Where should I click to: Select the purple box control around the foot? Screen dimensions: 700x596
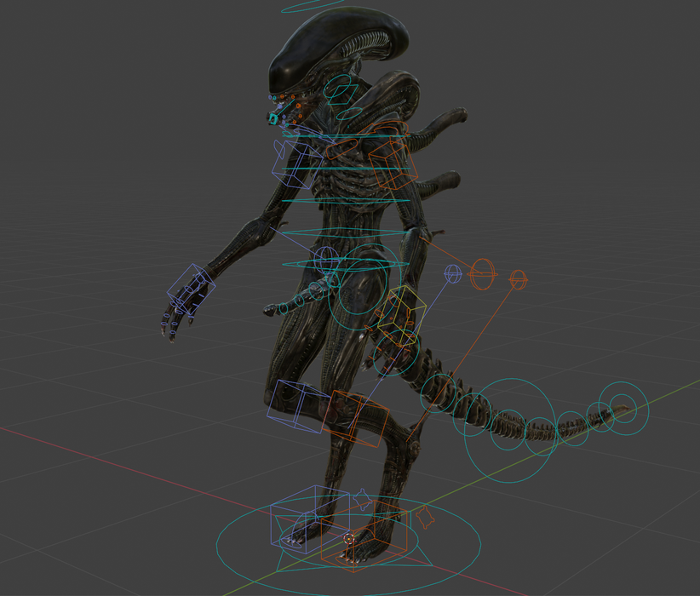[309, 519]
